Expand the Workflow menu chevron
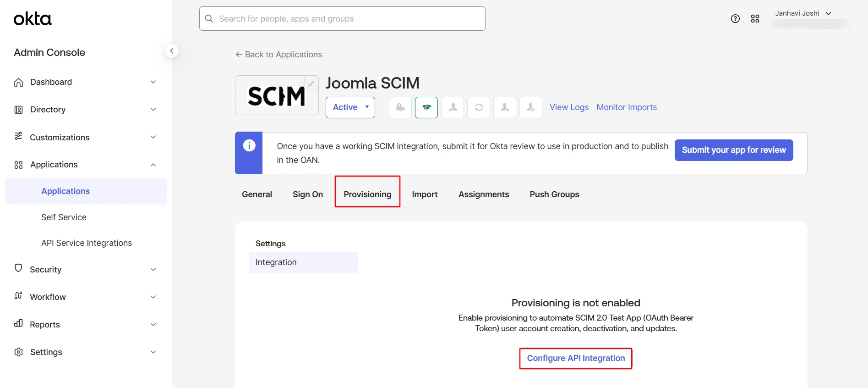This screenshot has width=868, height=388. click(x=153, y=297)
